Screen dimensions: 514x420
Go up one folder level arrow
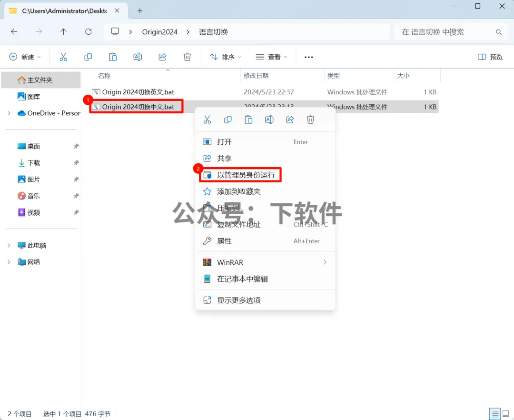point(63,32)
